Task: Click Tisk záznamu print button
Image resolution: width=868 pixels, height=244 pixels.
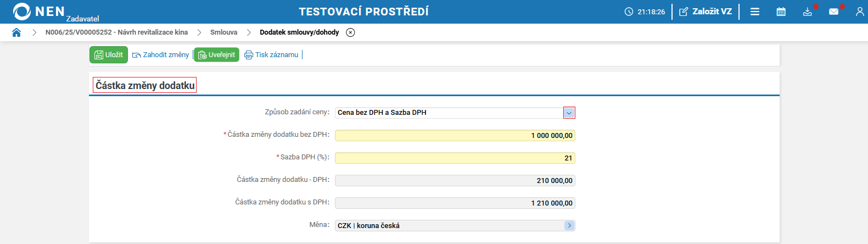Action: 271,55
